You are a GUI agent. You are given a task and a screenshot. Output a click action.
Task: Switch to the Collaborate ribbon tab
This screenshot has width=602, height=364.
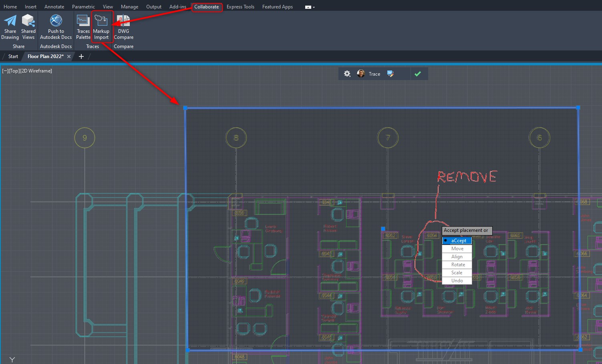click(207, 7)
